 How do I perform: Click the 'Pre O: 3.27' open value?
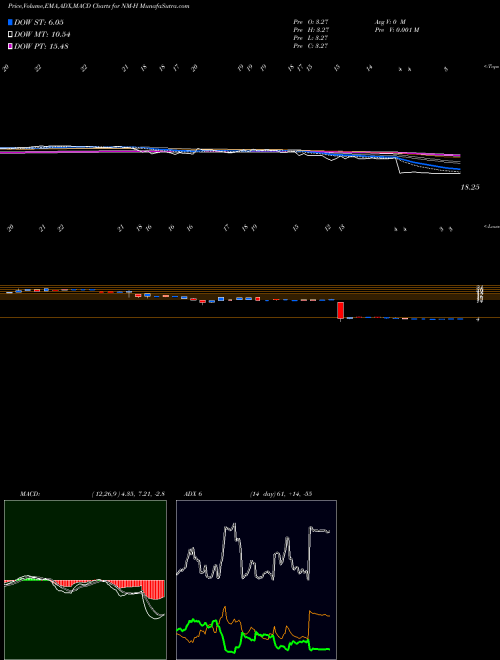click(x=311, y=21)
